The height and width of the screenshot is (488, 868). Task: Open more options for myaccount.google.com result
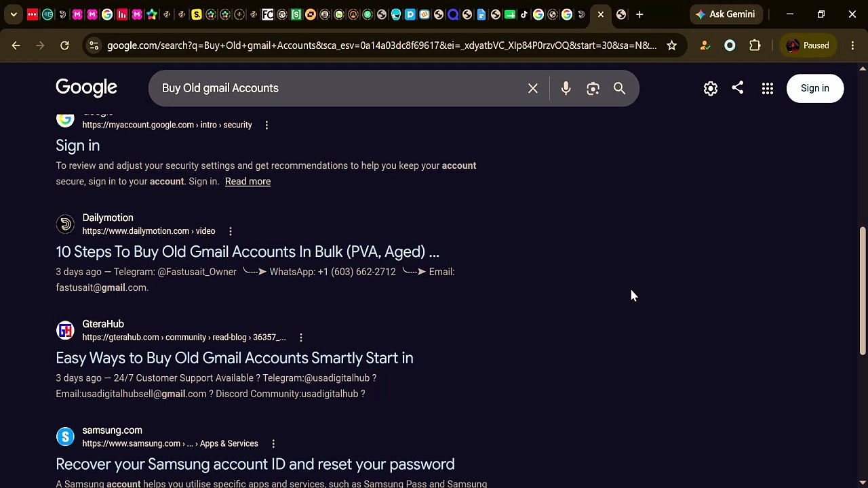coord(267,125)
